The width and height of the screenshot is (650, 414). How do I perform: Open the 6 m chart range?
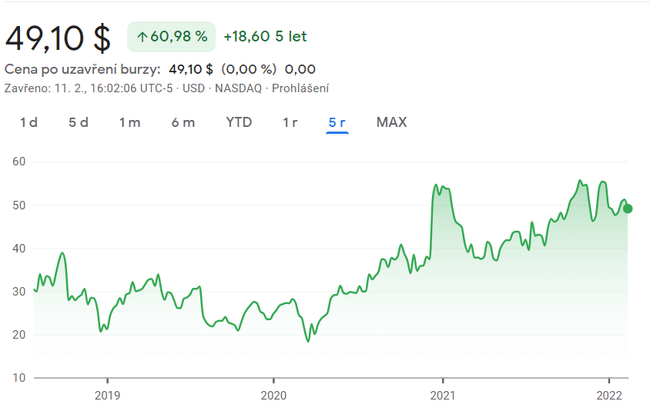coord(183,123)
